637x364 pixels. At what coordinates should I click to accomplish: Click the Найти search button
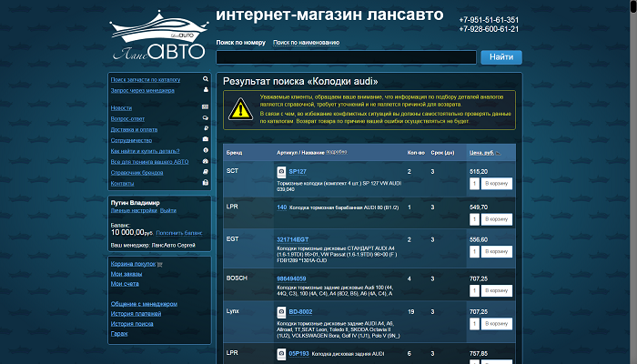pos(501,57)
